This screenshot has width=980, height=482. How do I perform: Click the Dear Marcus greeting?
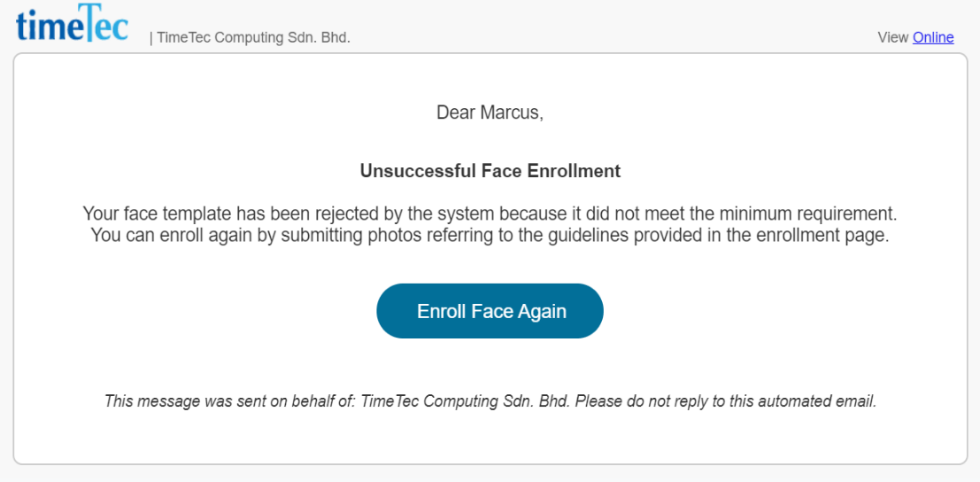(490, 113)
